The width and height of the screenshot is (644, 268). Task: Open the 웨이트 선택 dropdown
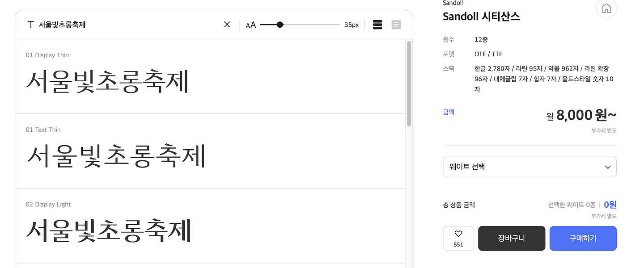(530, 167)
